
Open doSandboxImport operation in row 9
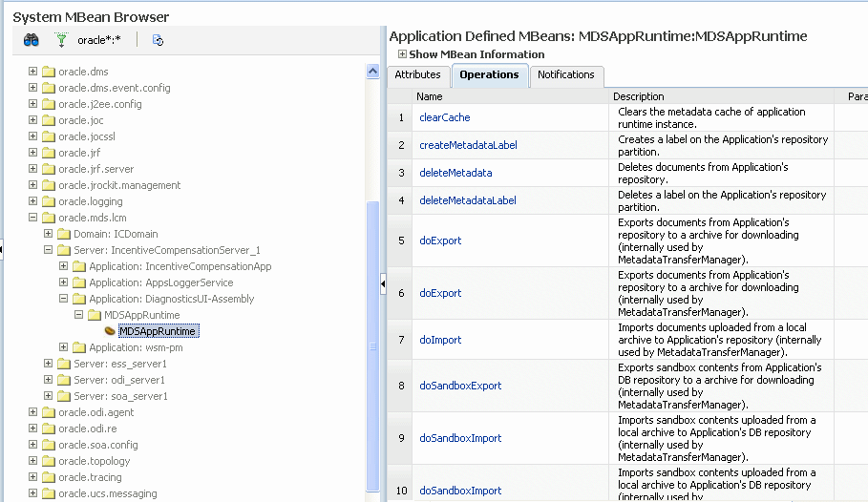point(460,438)
